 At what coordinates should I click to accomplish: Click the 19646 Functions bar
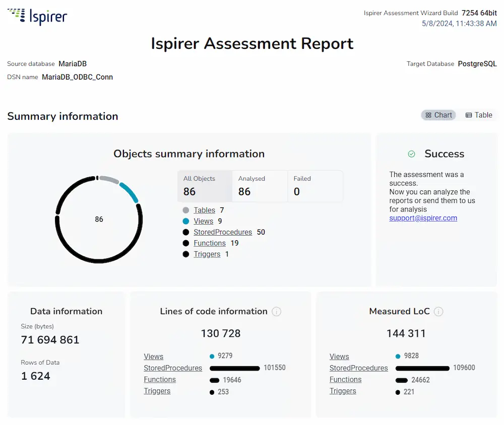pos(214,380)
